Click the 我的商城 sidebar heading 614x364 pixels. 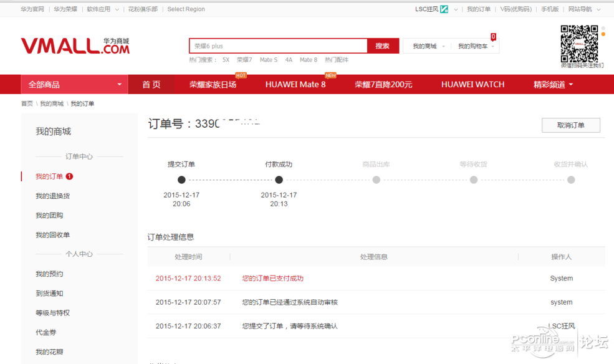pyautogui.click(x=53, y=132)
